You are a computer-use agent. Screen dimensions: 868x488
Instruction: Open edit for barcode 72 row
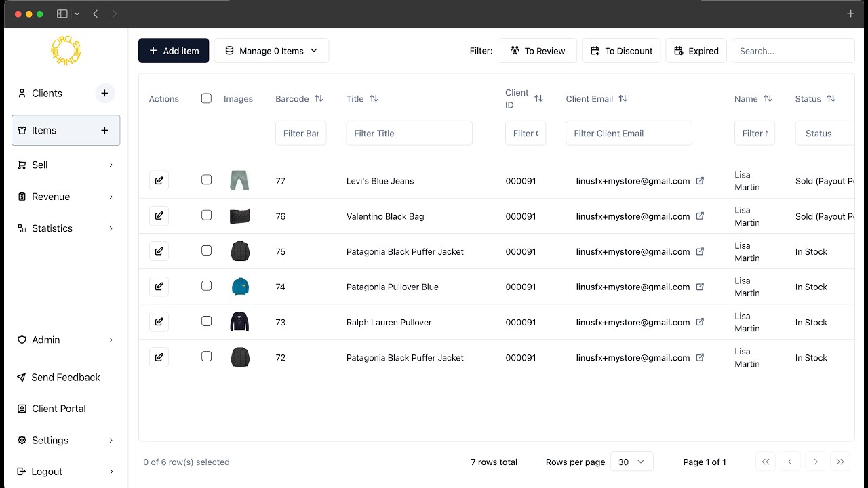click(x=159, y=357)
